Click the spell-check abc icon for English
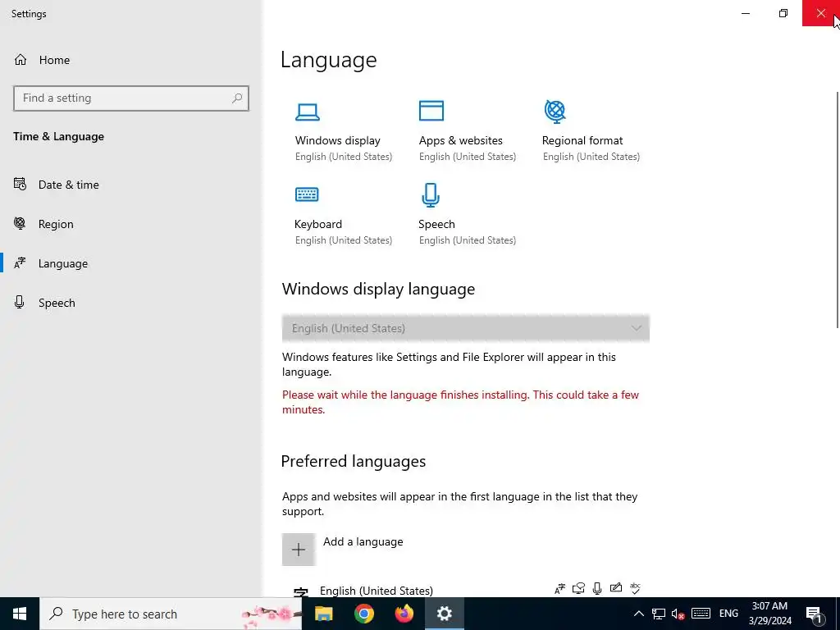 pos(636,588)
